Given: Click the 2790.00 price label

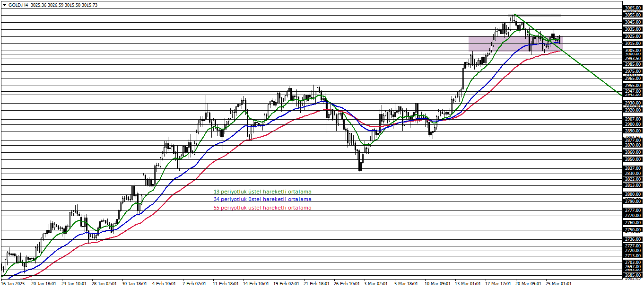Looking at the screenshot, I should click(633, 201).
